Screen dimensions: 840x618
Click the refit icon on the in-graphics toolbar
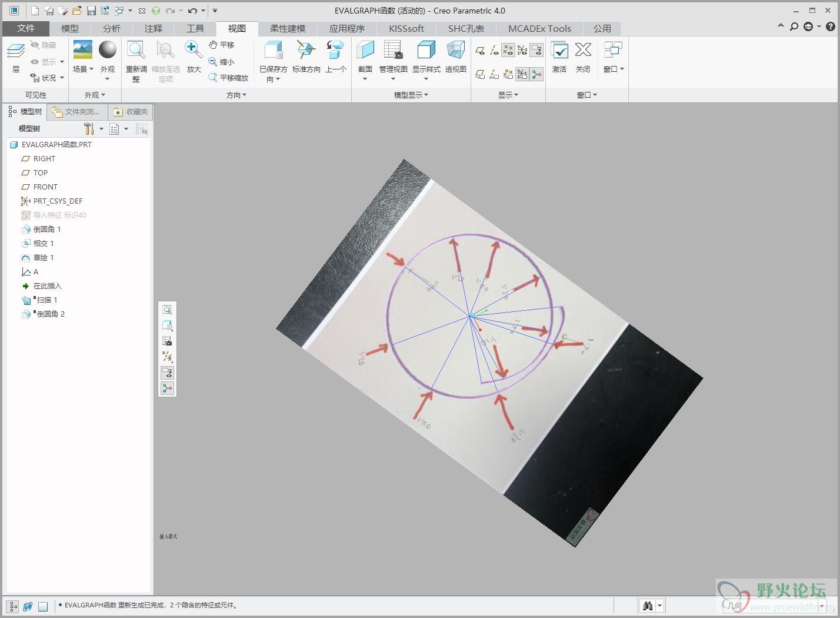click(x=167, y=310)
